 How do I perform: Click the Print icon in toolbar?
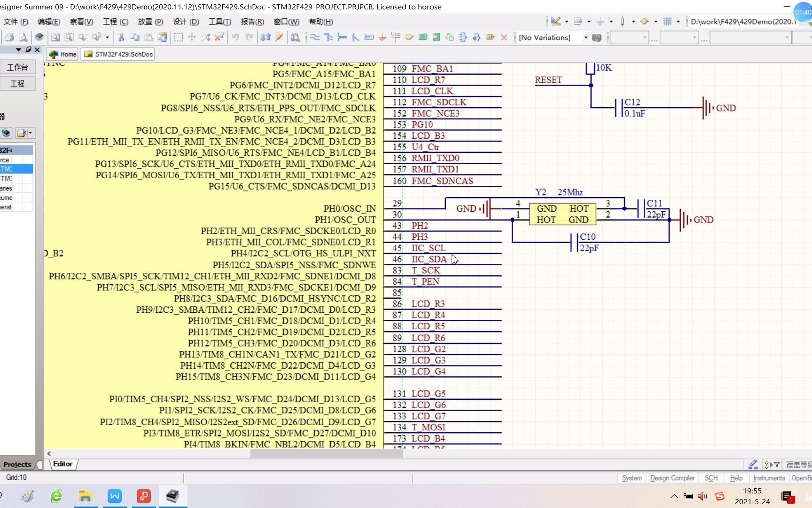9,37
